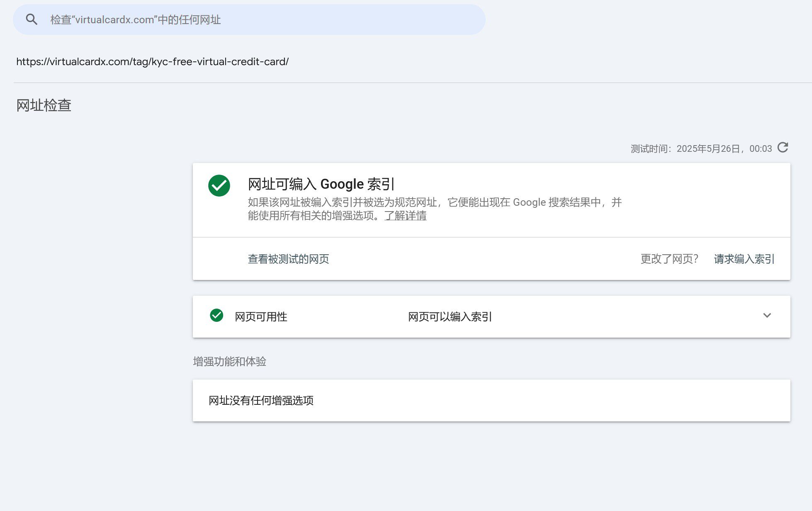
Task: Click the 网址检查 heading
Action: click(44, 105)
